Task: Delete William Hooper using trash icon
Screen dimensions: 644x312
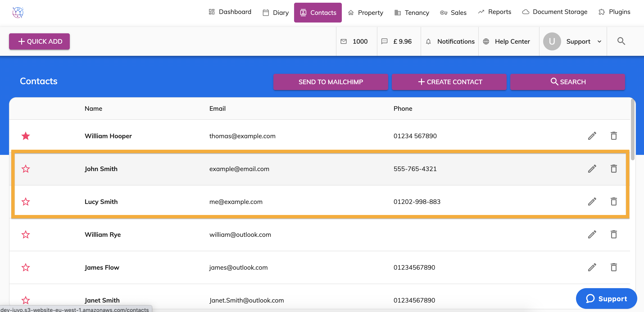Action: (614, 136)
